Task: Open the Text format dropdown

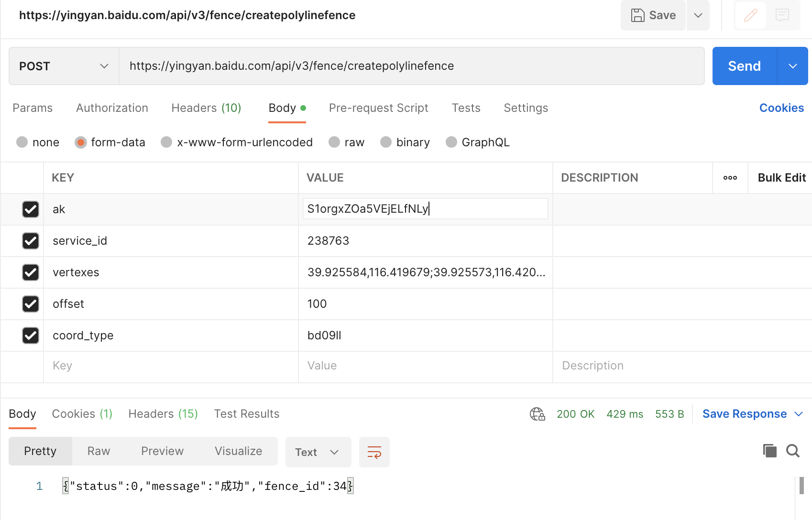Action: point(318,452)
